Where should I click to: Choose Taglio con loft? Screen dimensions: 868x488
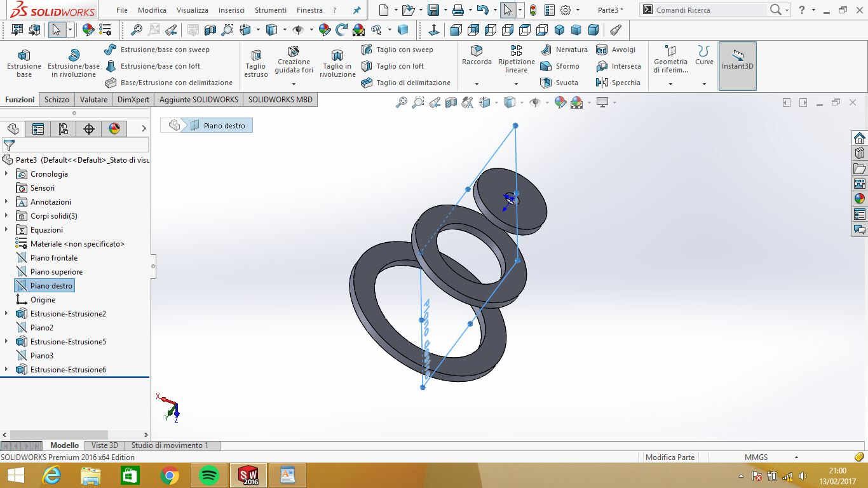pyautogui.click(x=393, y=66)
